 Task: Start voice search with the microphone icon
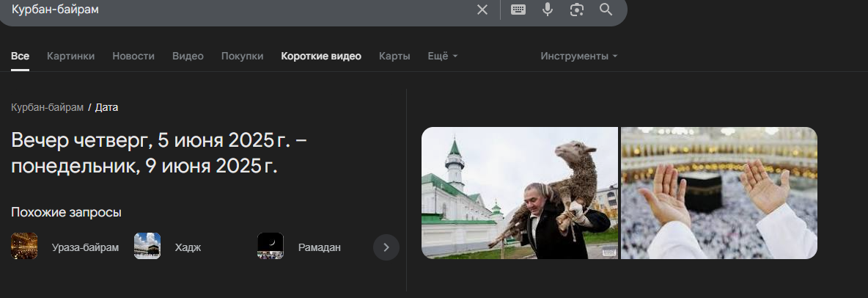click(x=548, y=10)
